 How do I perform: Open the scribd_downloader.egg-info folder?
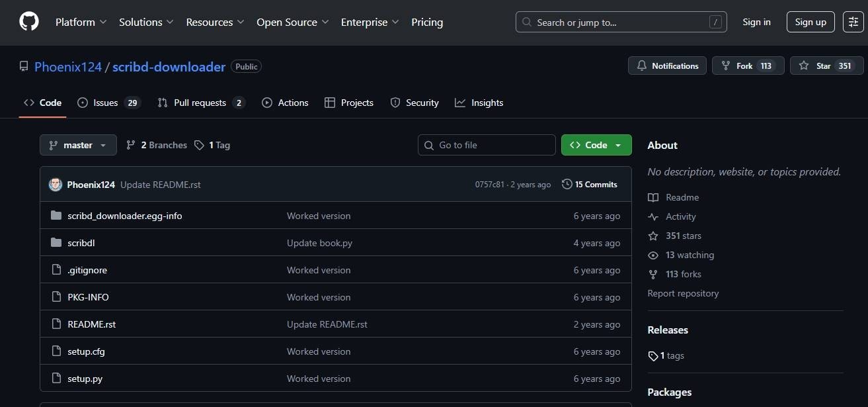tap(125, 216)
